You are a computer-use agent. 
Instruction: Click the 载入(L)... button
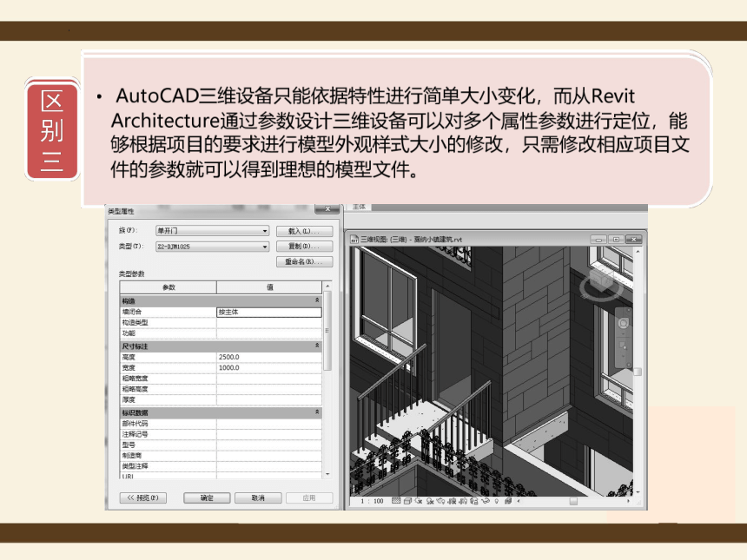(x=304, y=232)
